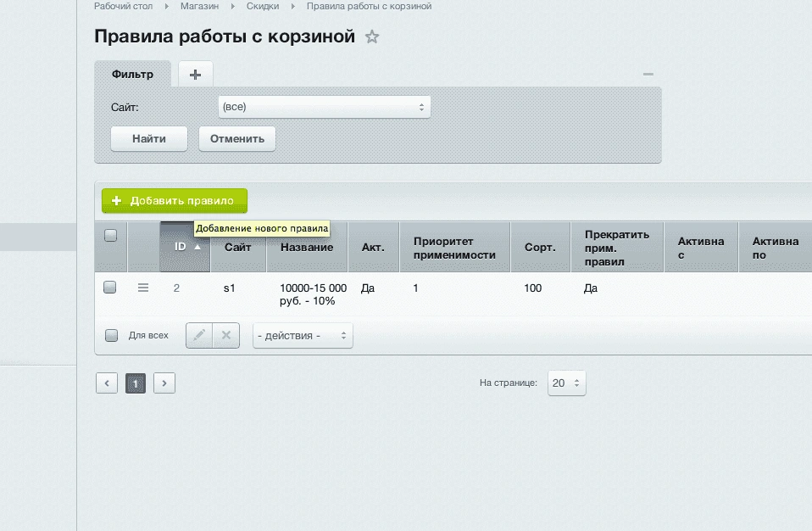Open the 'Сайт' filter dropdown

(324, 107)
